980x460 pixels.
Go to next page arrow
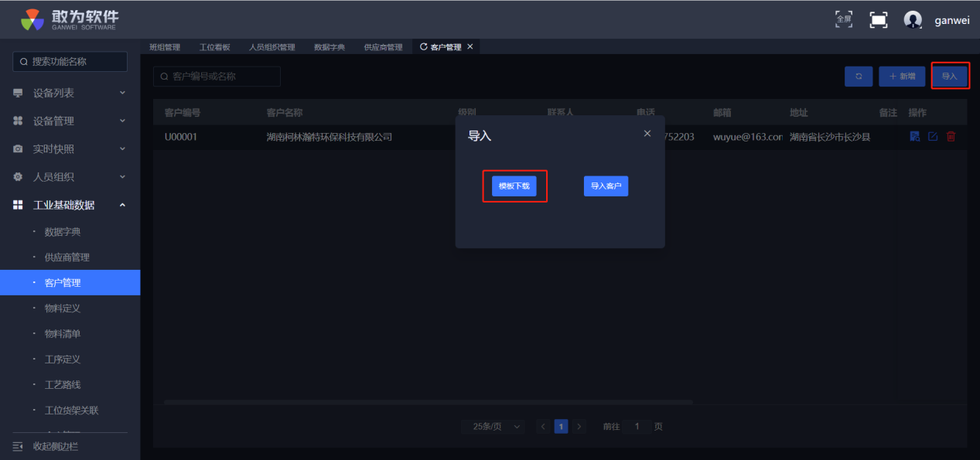point(579,426)
